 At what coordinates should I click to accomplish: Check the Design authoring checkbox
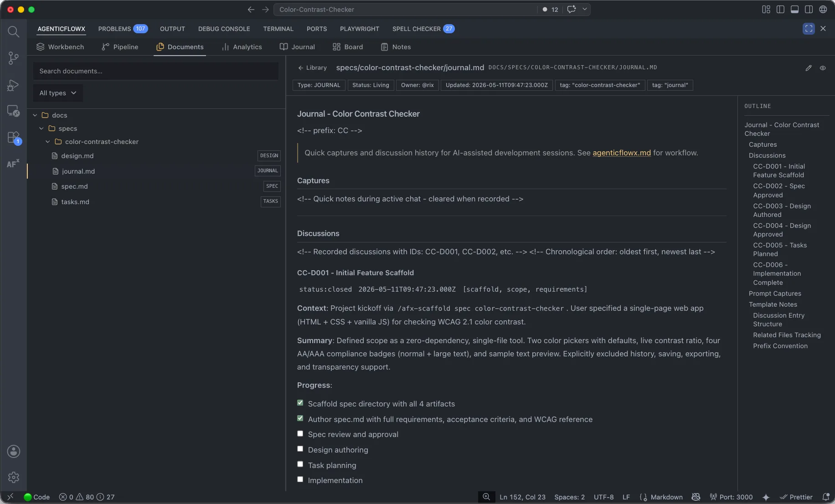tap(300, 449)
